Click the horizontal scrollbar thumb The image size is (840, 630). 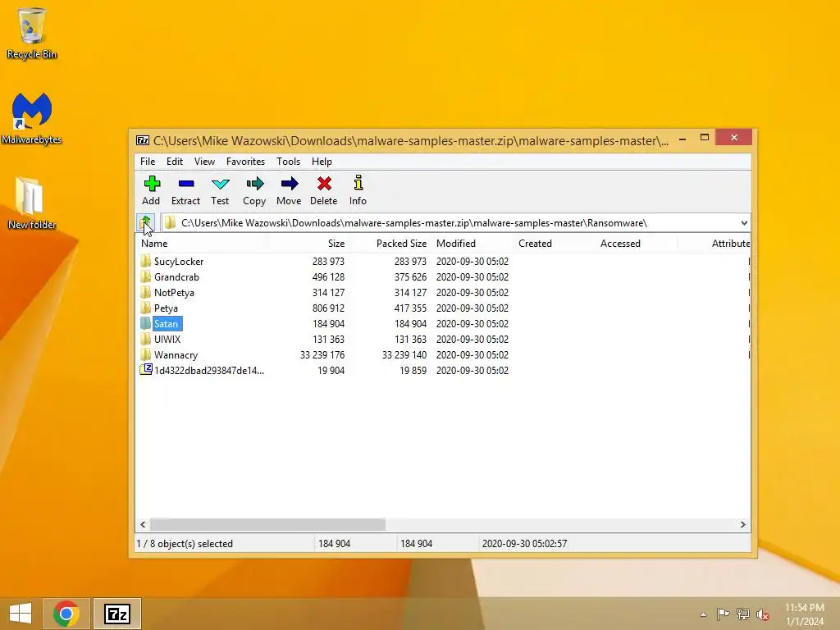pos(267,524)
